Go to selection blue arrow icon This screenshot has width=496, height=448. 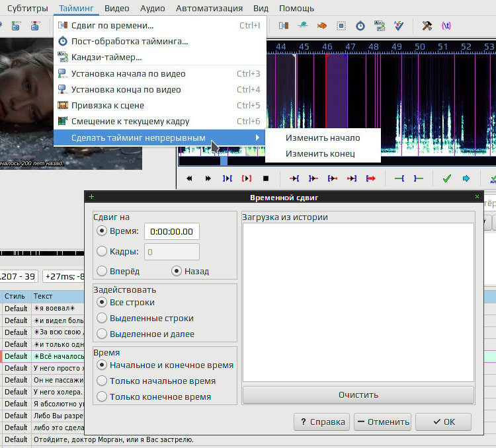[x=466, y=178]
